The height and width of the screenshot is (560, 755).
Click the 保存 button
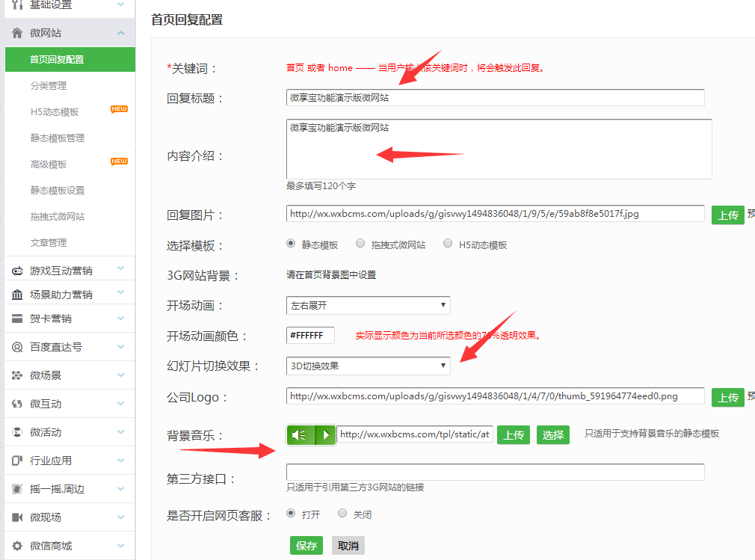[306, 545]
